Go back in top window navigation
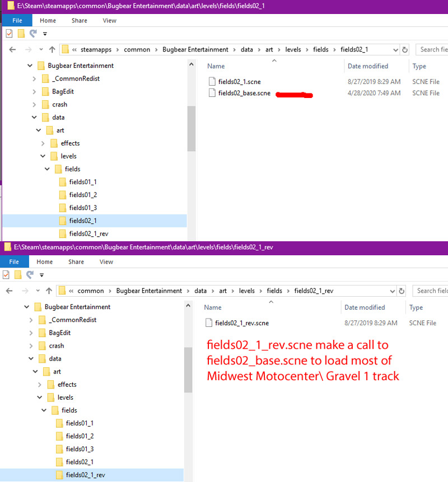Screen dimensions: 448x482 pos(12,49)
